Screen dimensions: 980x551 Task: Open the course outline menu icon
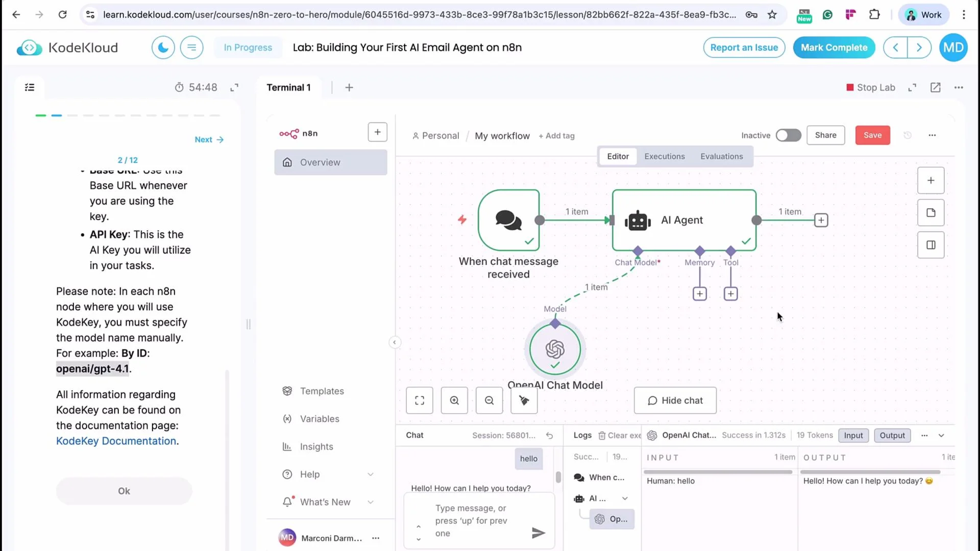click(192, 47)
